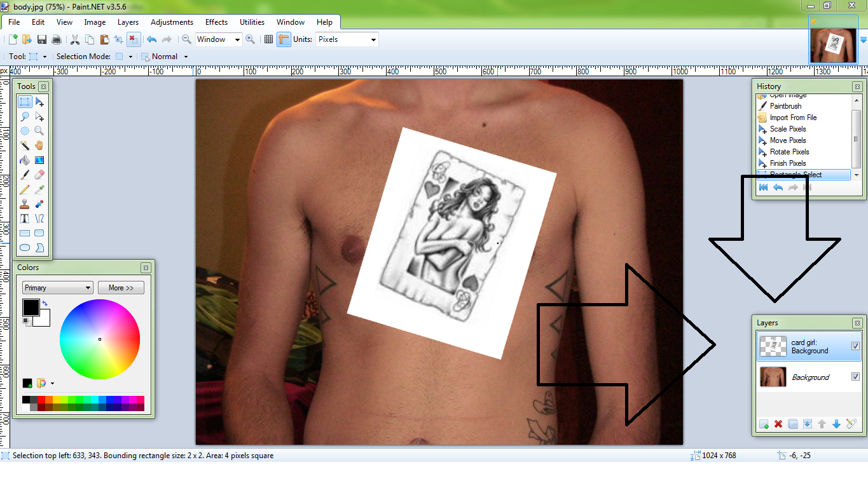Click the Open file folder icon
The width and height of the screenshot is (868, 488).
point(27,39)
